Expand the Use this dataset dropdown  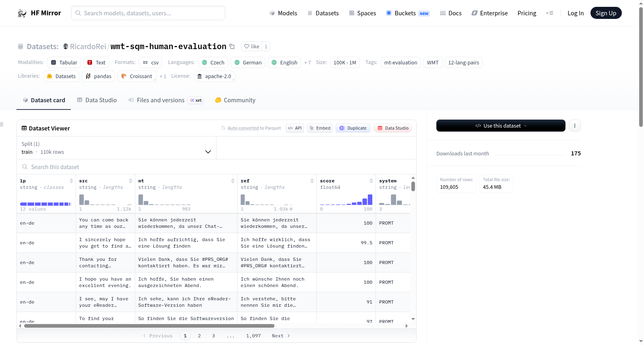501,126
